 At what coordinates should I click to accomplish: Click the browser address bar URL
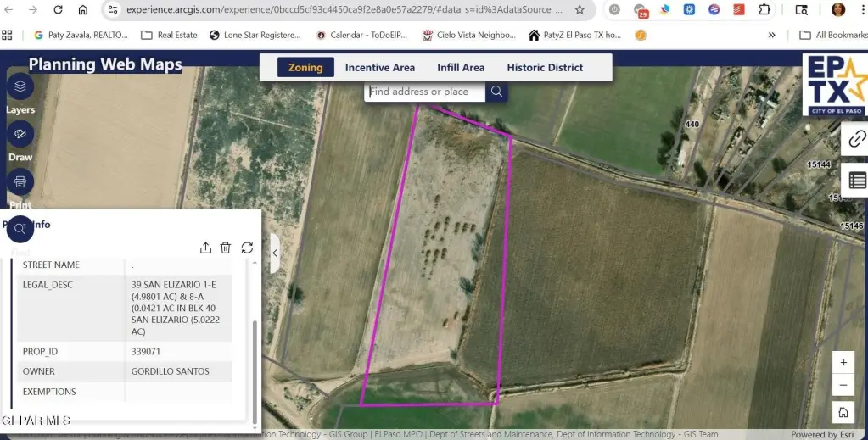[x=344, y=9]
